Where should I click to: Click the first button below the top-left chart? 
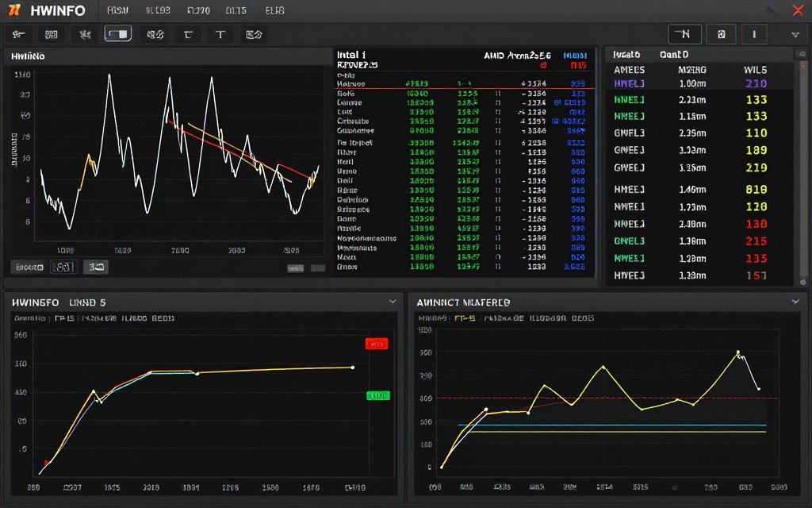coord(29,267)
